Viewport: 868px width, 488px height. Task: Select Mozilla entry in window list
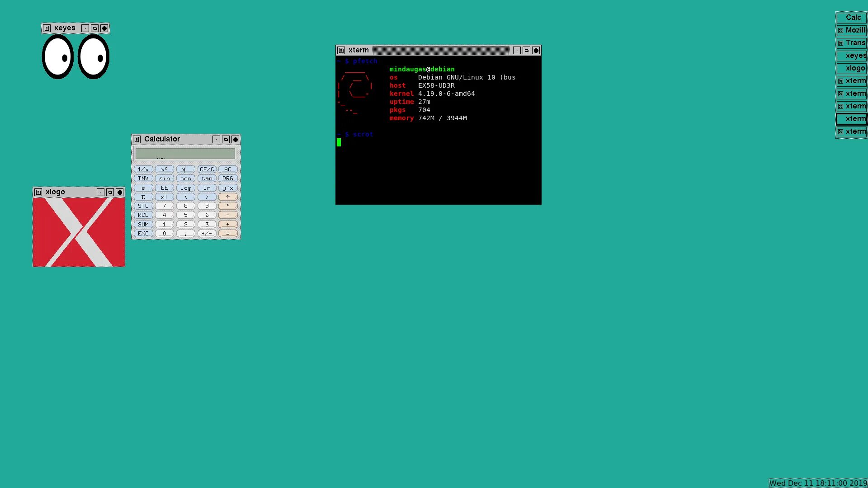(x=852, y=30)
